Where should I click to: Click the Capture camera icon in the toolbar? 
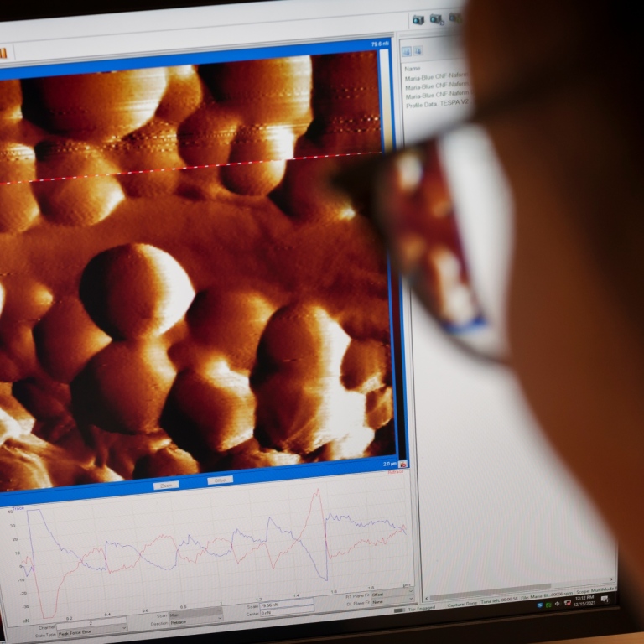[x=418, y=19]
